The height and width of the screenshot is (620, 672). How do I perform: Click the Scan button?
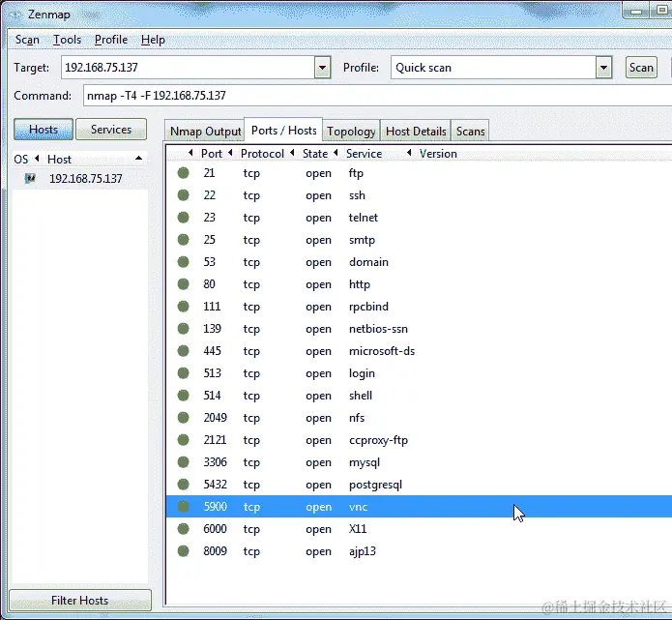pyautogui.click(x=641, y=68)
